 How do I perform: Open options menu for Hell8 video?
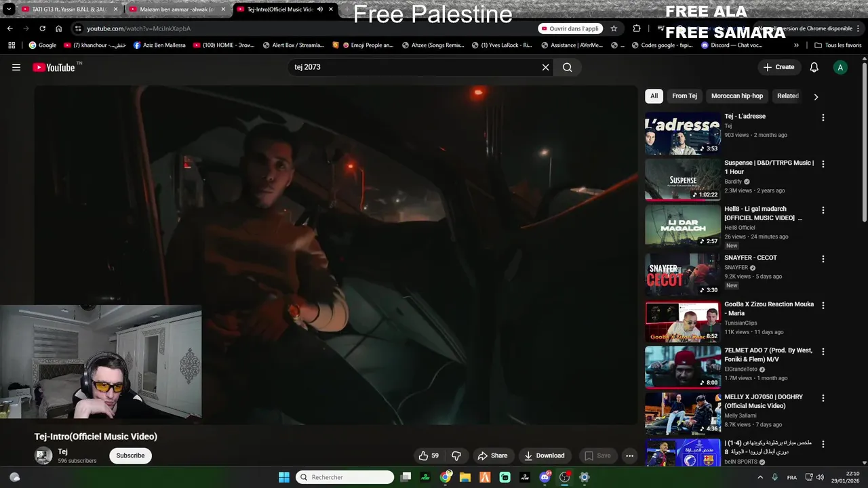[x=823, y=210]
